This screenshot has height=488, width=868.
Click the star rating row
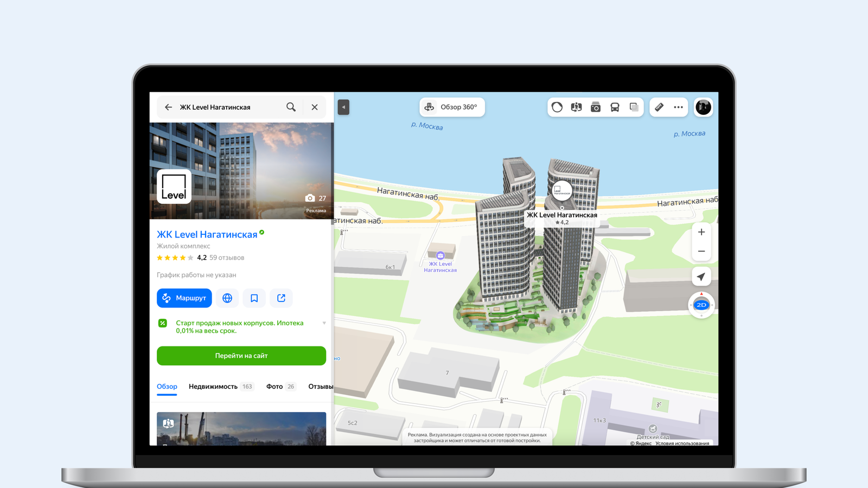[x=175, y=258]
